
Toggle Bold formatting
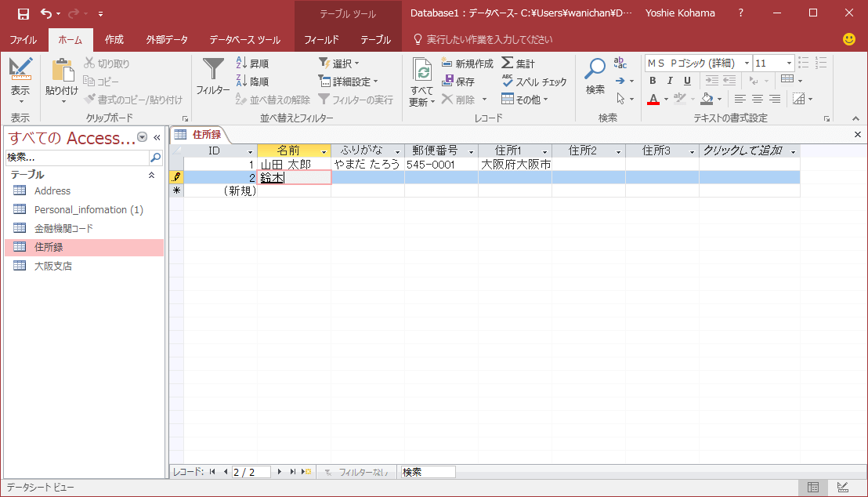tap(653, 81)
